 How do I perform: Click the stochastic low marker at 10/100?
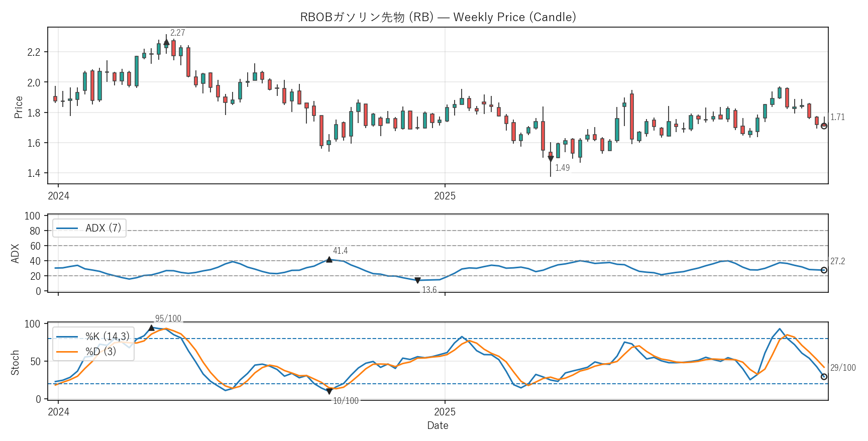tap(329, 391)
